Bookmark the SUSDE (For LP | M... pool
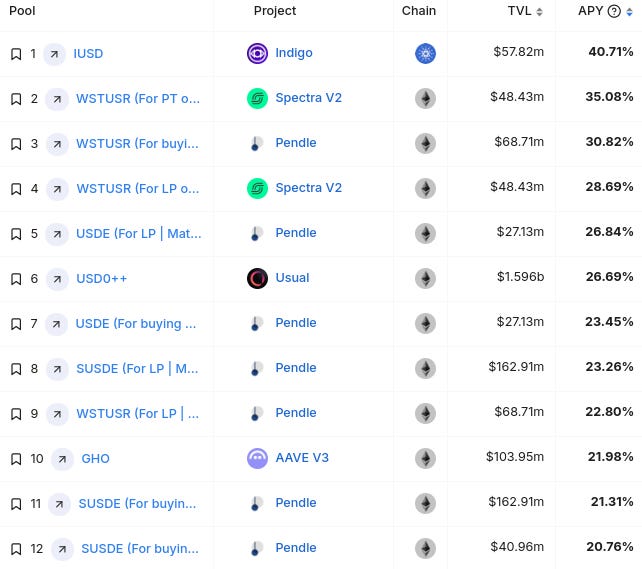Viewport: 642px width, 569px height. coord(16,369)
